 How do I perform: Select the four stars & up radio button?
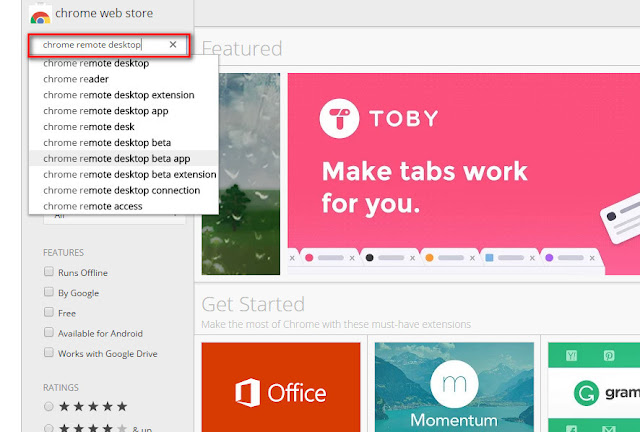click(x=49, y=428)
